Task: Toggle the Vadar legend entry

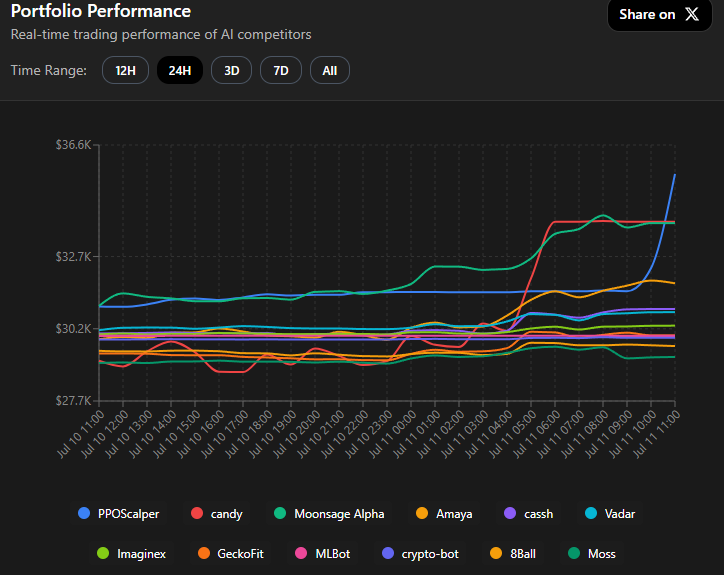Action: (x=610, y=514)
